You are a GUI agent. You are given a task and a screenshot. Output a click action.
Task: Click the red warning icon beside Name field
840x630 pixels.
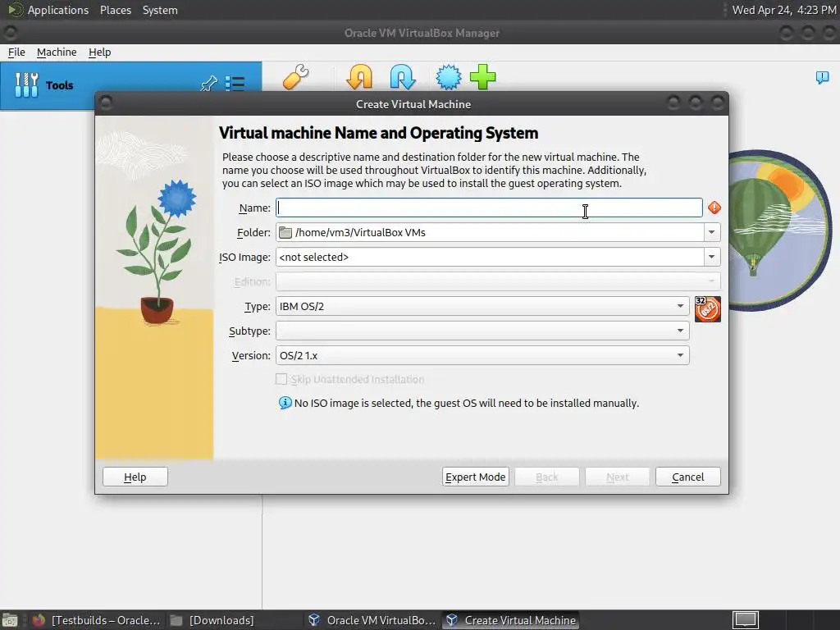pyautogui.click(x=714, y=208)
